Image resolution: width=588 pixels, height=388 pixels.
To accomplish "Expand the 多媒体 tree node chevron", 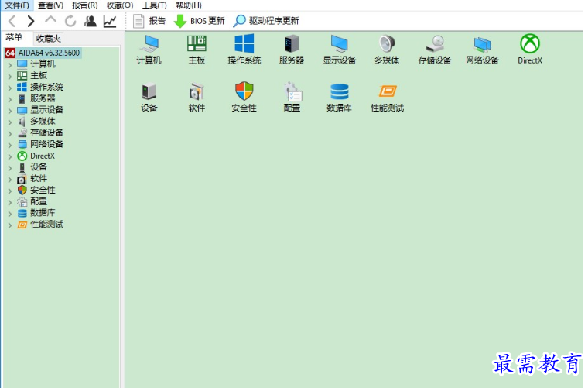I will (x=10, y=122).
